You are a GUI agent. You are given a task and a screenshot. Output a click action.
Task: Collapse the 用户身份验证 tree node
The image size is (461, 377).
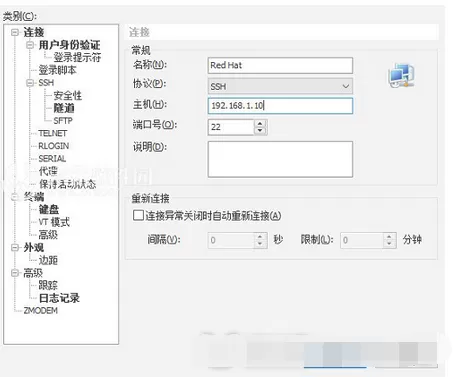(30, 45)
